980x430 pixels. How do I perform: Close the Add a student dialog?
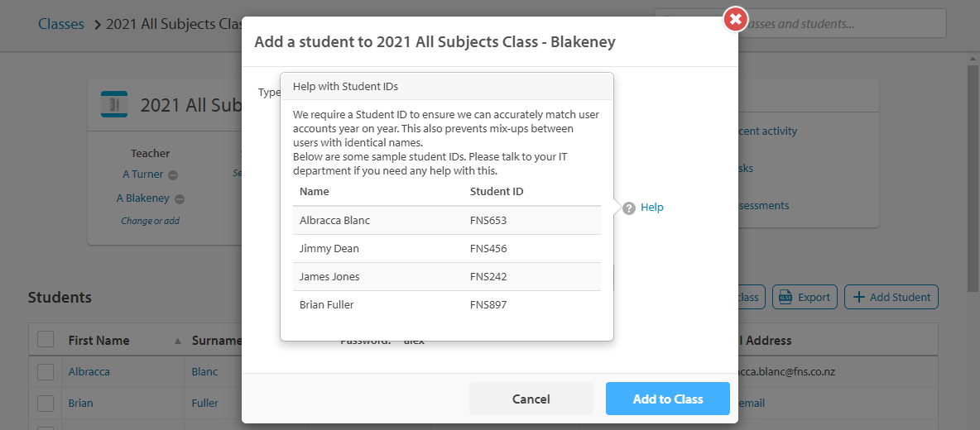click(735, 19)
